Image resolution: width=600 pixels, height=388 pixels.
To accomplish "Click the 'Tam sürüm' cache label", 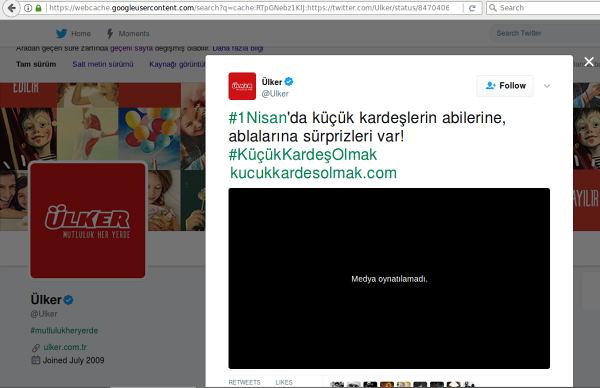I will [36, 64].
